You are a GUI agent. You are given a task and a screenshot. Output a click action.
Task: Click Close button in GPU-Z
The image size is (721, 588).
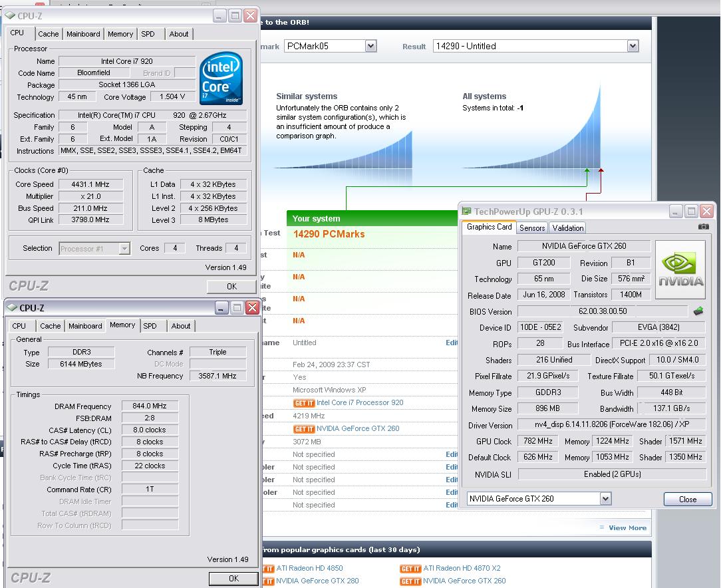coord(688,500)
